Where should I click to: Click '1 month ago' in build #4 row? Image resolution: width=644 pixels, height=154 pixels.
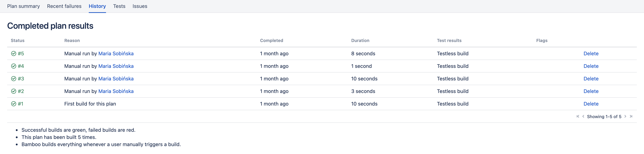pos(274,66)
